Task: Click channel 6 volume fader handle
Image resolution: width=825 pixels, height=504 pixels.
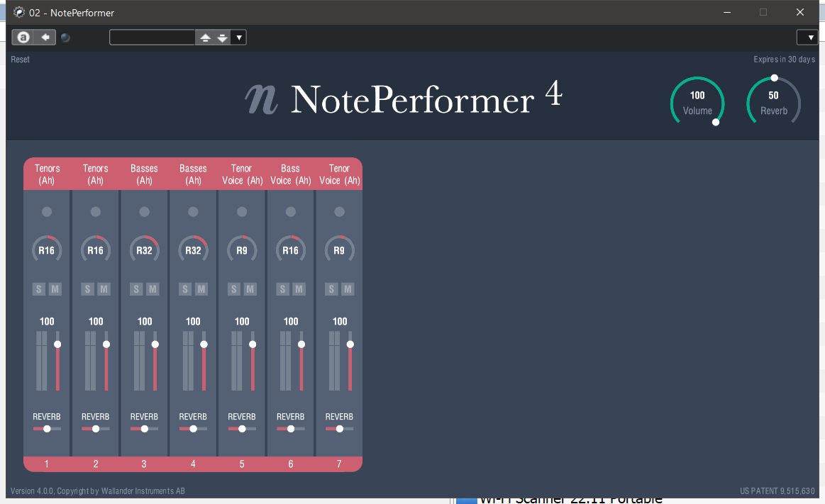Action: pyautogui.click(x=301, y=345)
